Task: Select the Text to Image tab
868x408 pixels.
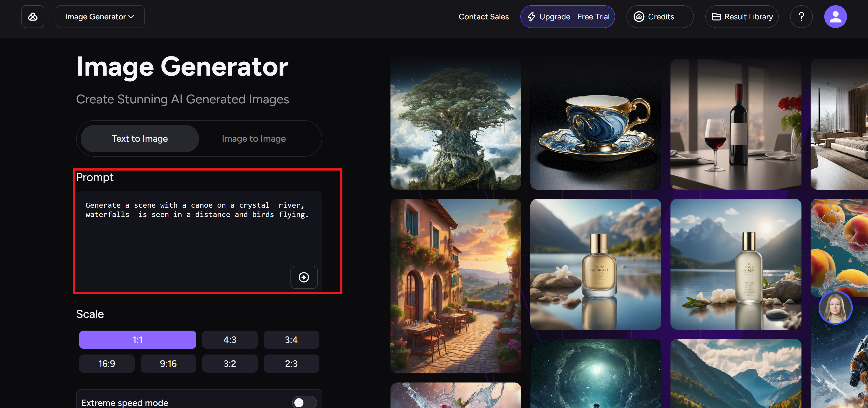Action: pyautogui.click(x=139, y=139)
